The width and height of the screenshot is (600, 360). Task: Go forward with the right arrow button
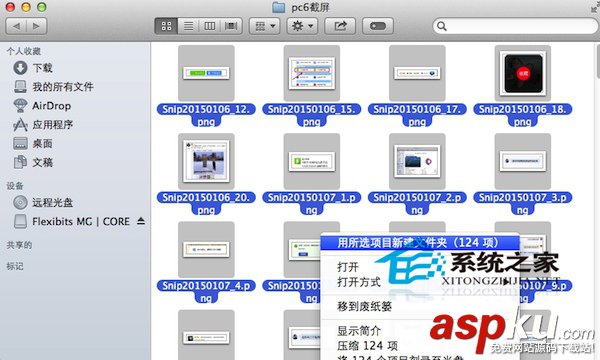coord(36,26)
